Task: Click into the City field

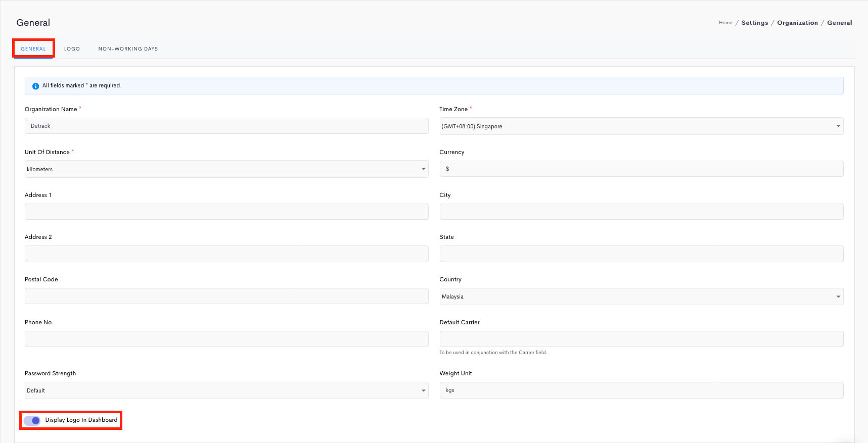Action: click(x=641, y=212)
